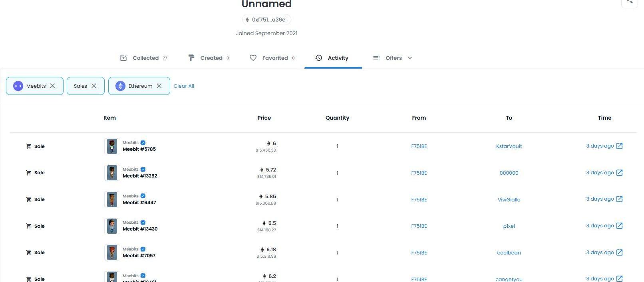Open the Created tab
The width and height of the screenshot is (644, 282).
[209, 58]
